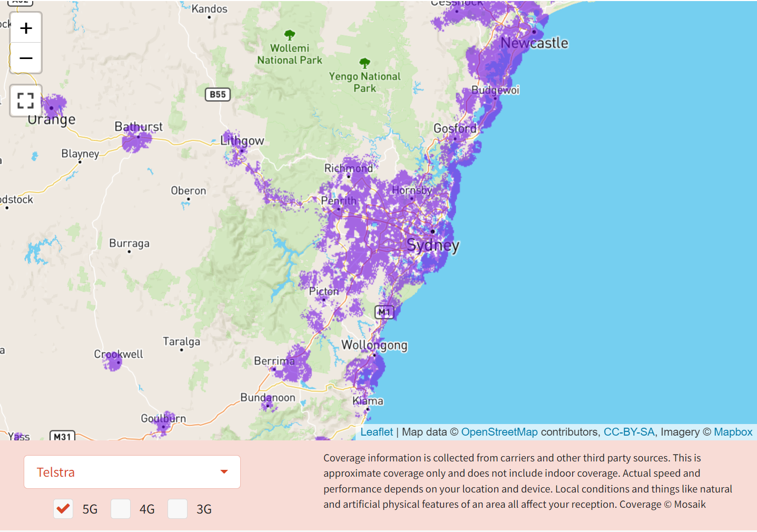This screenshot has height=532, width=757.
Task: Zoom in on the coverage map
Action: coord(26,28)
